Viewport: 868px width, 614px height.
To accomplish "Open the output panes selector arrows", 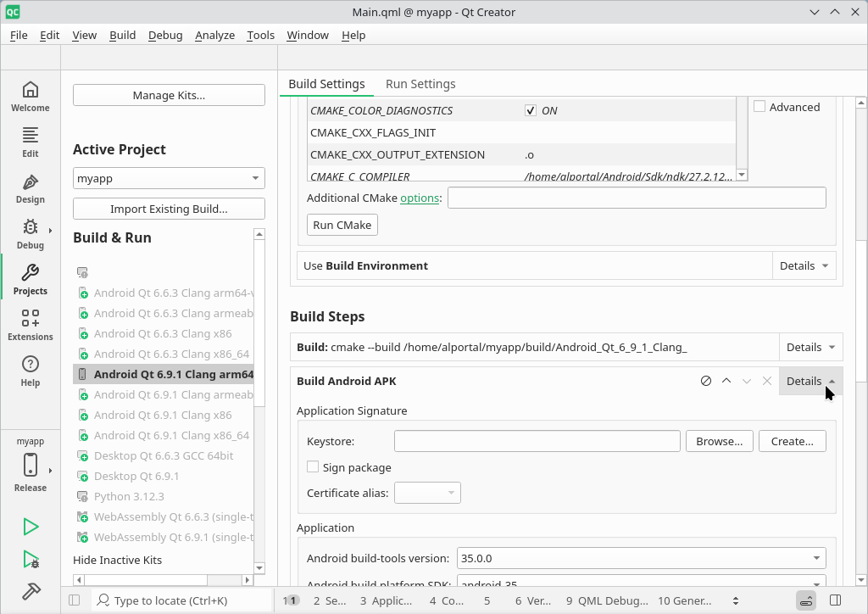I will pyautogui.click(x=736, y=600).
